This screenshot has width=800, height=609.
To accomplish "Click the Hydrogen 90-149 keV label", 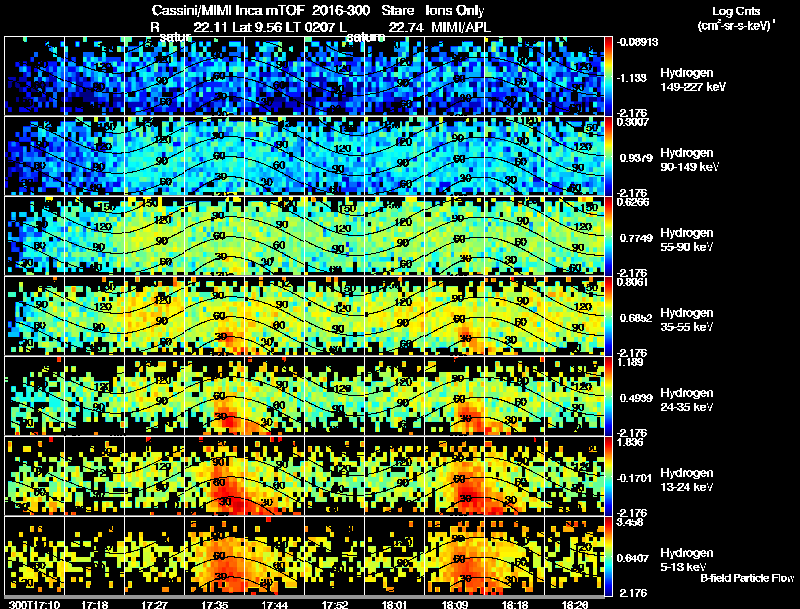I will [689, 160].
